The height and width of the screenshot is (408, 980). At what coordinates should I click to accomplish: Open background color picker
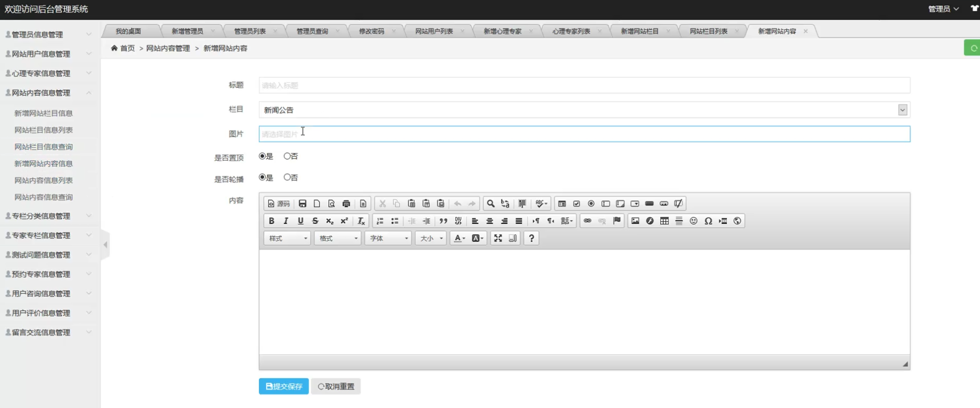477,238
